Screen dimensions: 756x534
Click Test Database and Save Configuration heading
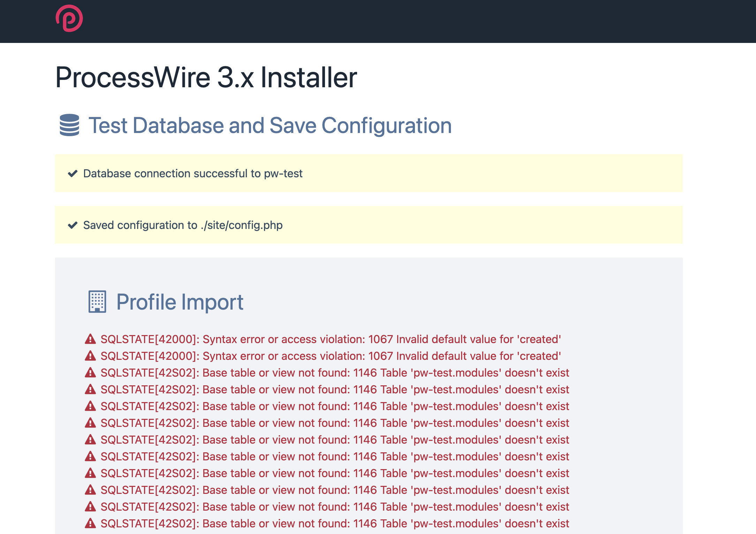pos(270,125)
